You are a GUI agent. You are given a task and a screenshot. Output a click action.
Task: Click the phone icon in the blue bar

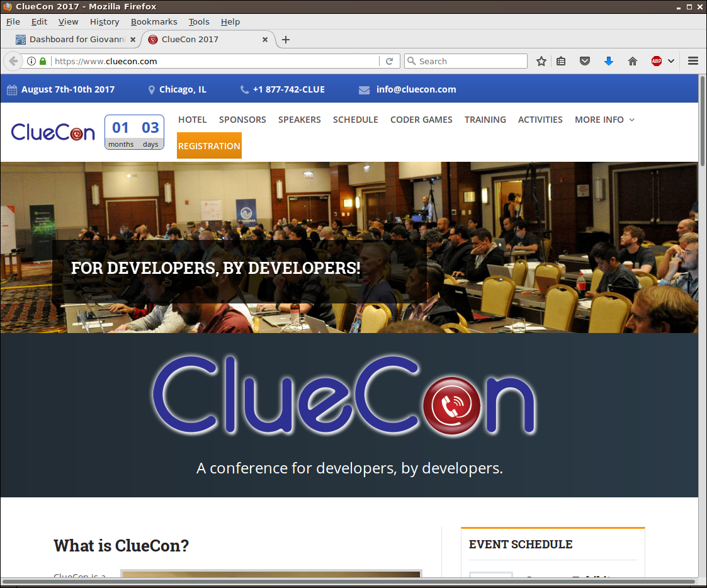click(244, 90)
